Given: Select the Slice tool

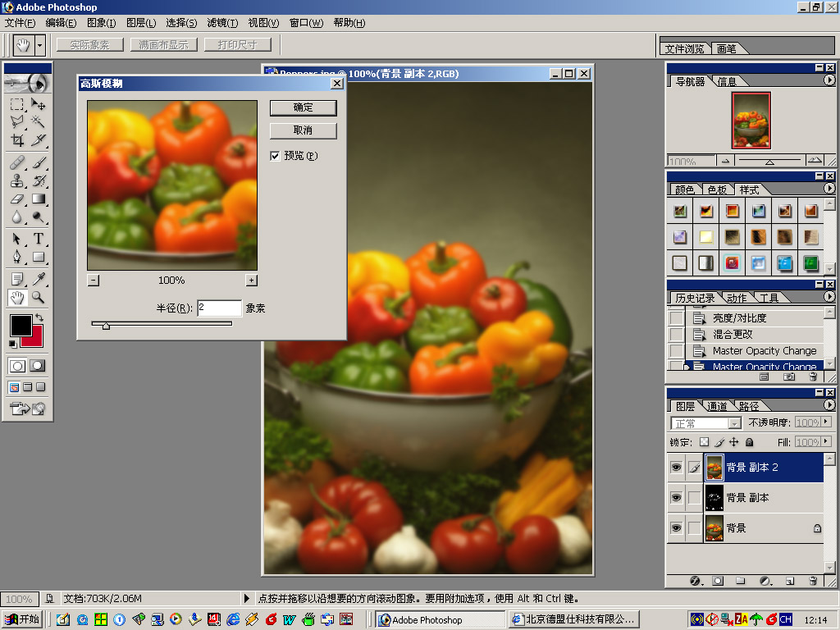Looking at the screenshot, I should [x=38, y=140].
